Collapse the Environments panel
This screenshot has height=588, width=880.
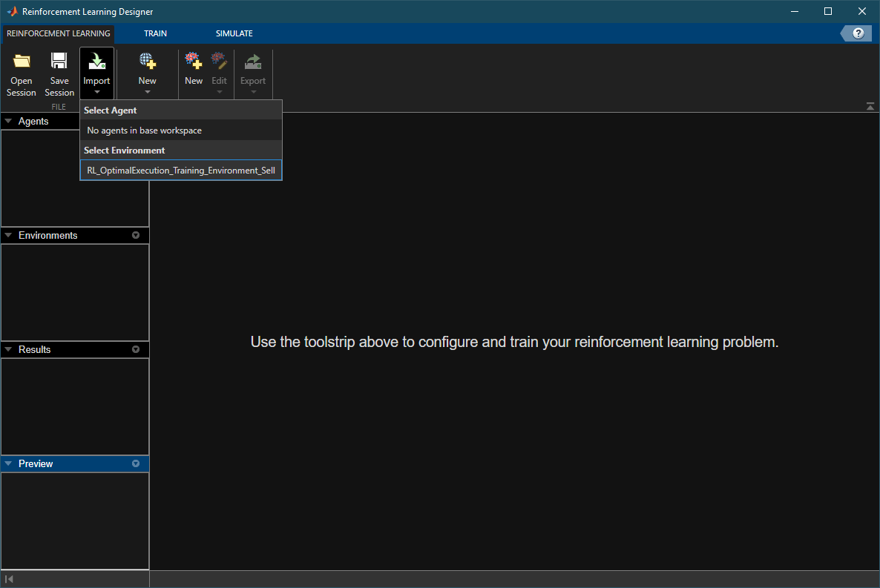coord(8,235)
